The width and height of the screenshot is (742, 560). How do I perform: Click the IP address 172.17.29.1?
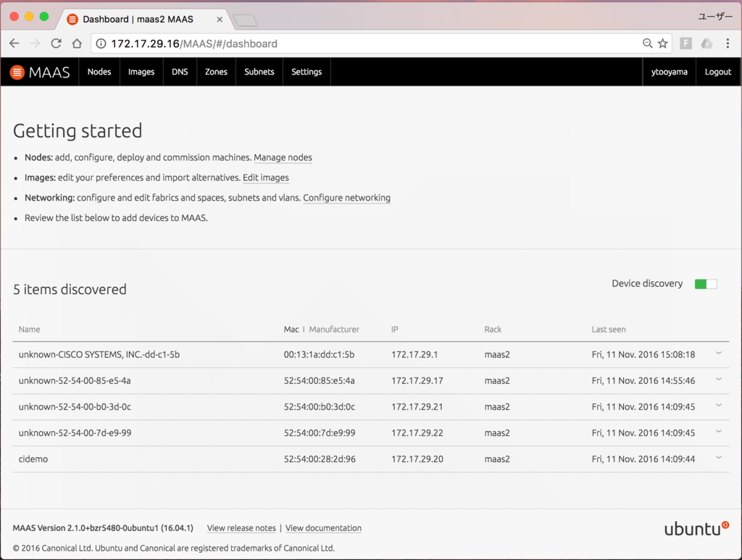tap(414, 355)
